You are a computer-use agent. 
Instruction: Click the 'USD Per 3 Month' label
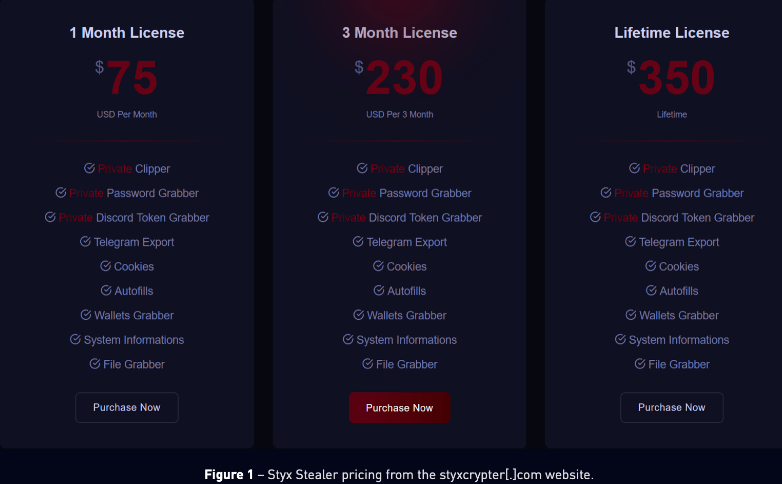point(399,114)
